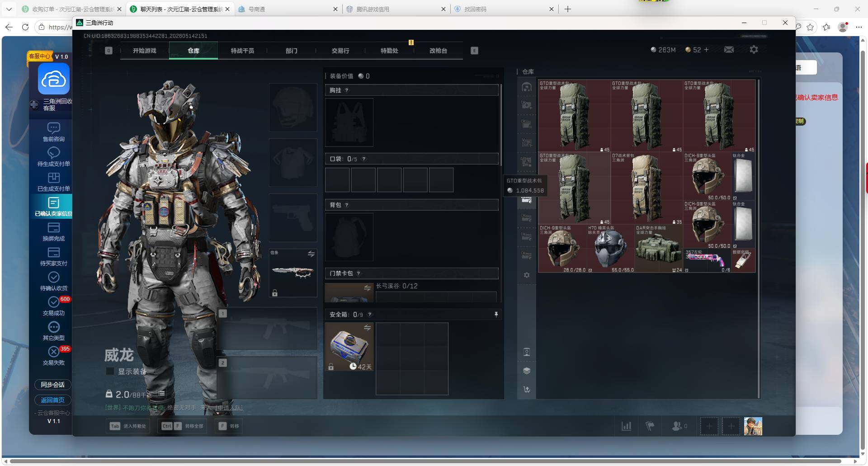868x466 pixels.
Task: Click the 同步会话 button
Action: [53, 385]
